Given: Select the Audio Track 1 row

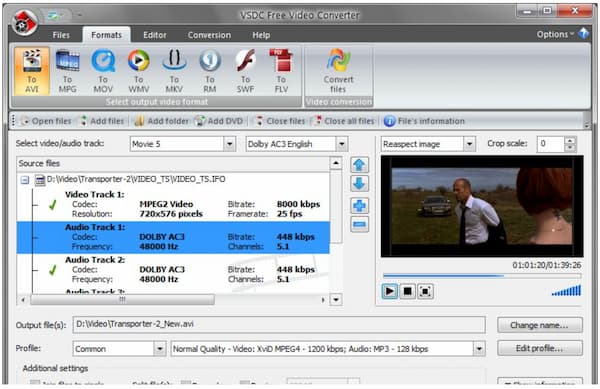Looking at the screenshot, I should [x=173, y=237].
